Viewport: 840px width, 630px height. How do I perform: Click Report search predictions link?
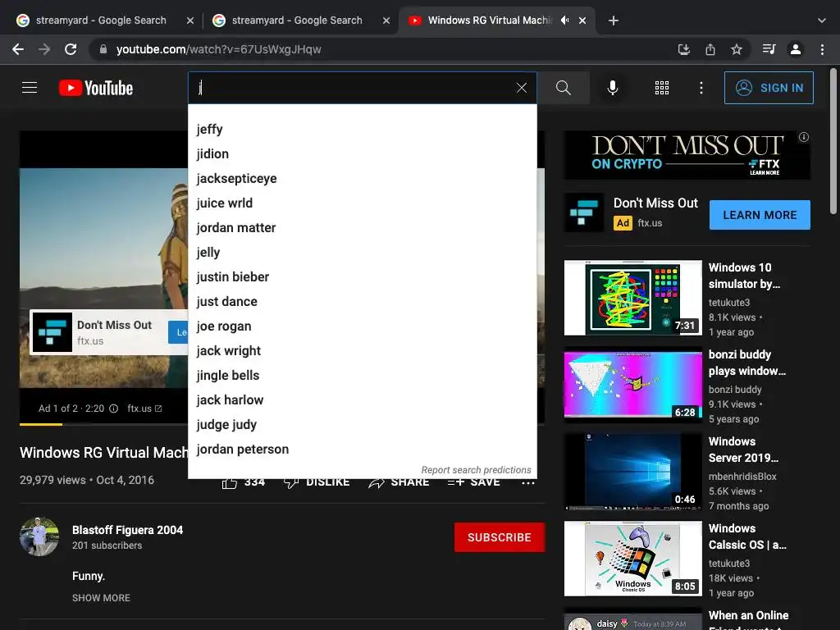click(476, 470)
